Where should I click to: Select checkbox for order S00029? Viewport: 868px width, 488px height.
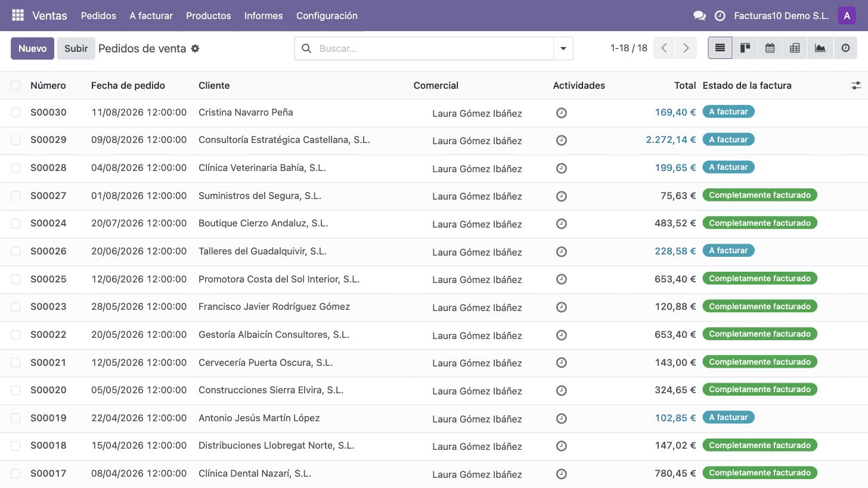click(15, 140)
